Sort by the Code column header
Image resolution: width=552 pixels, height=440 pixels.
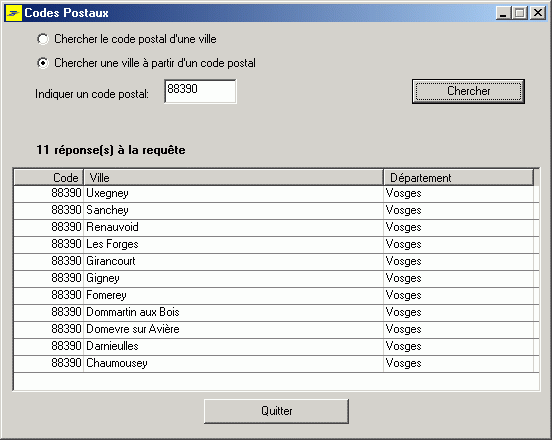tap(49, 177)
